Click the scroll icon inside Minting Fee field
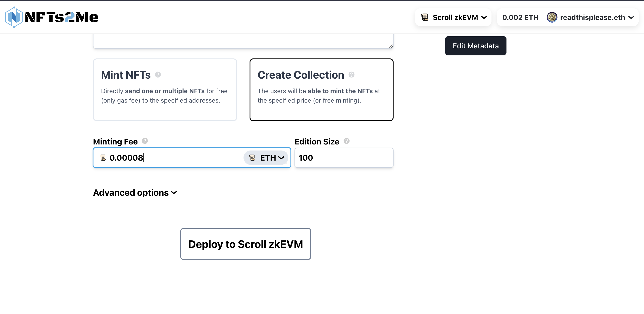 click(102, 158)
